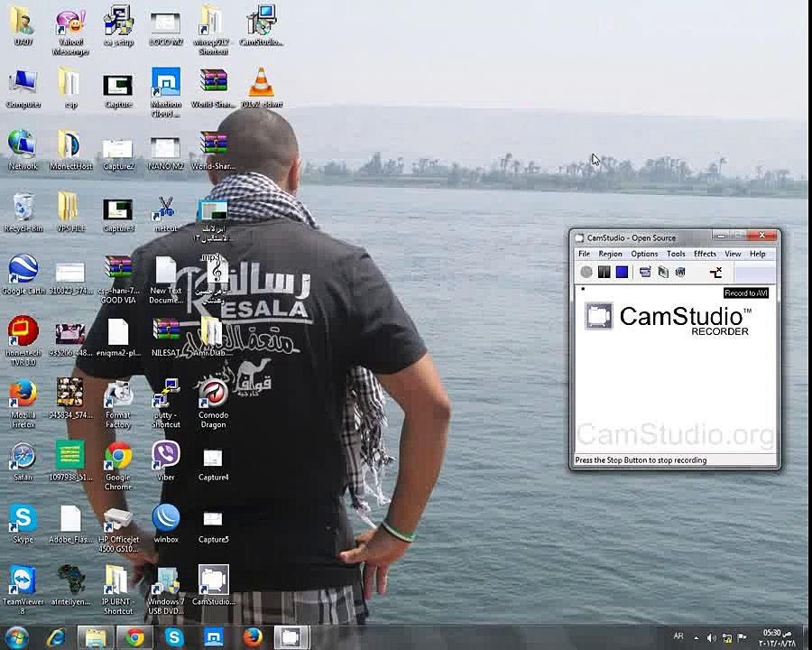812x650 pixels.
Task: Click the network tray icon
Action: [727, 638]
